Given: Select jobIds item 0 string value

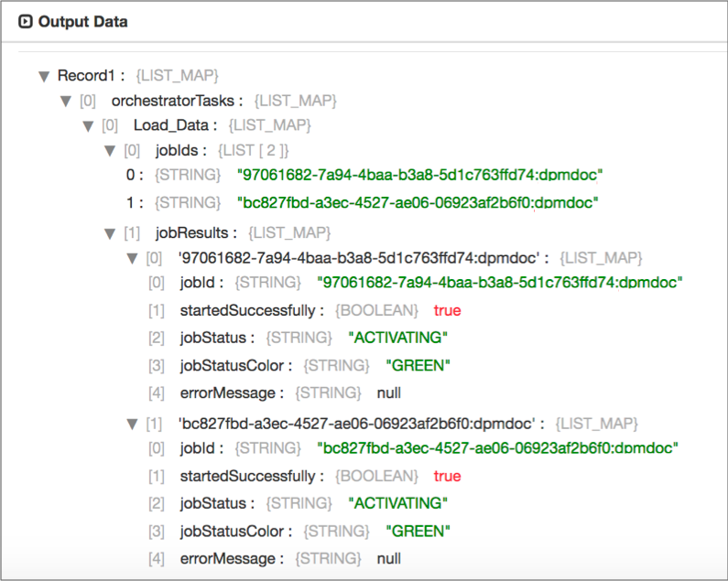Looking at the screenshot, I should [420, 174].
